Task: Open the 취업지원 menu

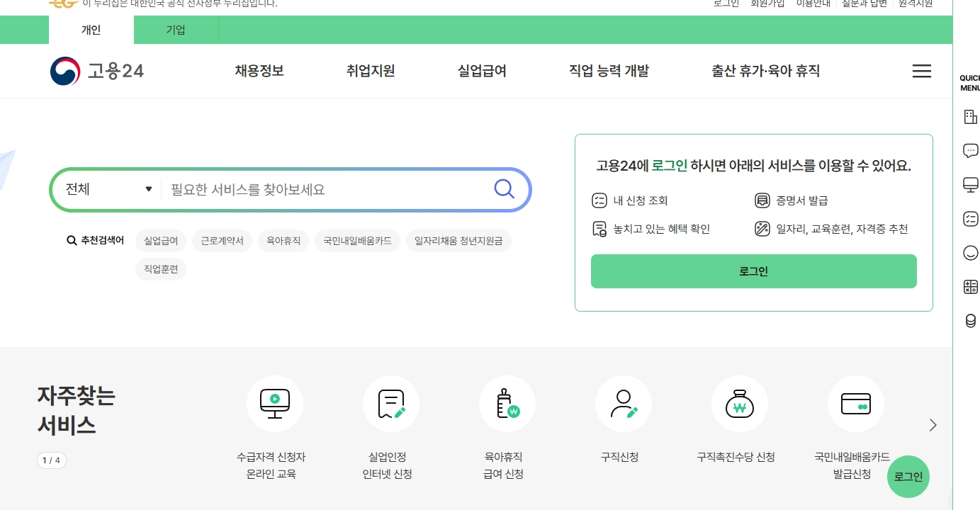Action: point(371,71)
